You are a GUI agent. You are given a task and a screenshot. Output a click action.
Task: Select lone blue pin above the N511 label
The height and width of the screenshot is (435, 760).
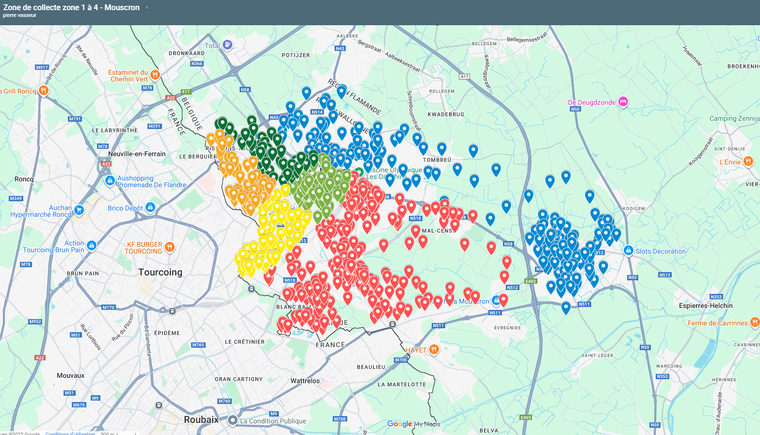click(566, 307)
